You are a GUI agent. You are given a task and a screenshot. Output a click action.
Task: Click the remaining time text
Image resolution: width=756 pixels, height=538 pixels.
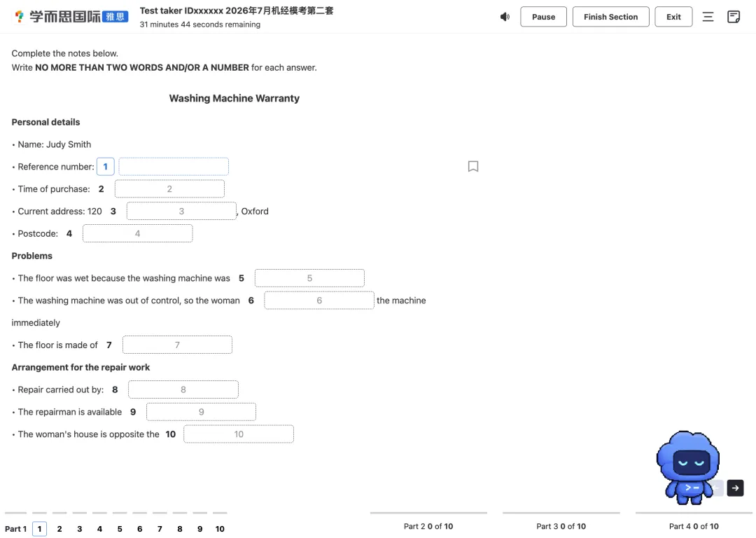200,24
